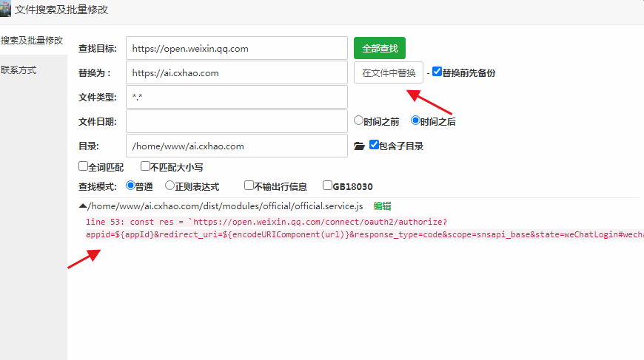Viewport: 644px width, 360px height.
Task: Collapse the official.service.js result triangle
Action: pos(83,207)
